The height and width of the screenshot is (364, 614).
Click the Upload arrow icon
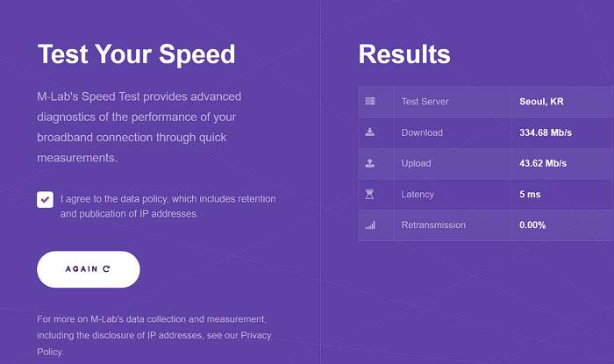click(369, 163)
